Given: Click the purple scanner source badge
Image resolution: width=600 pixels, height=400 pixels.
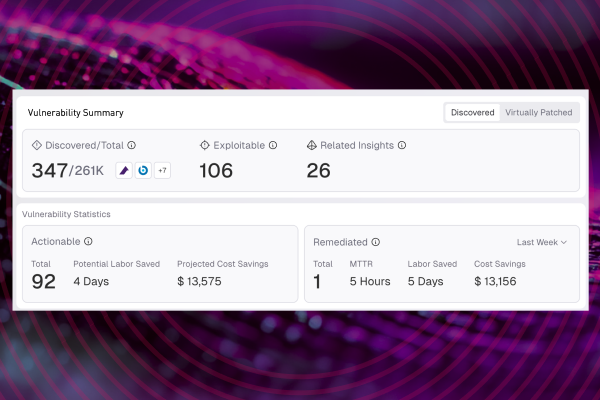Looking at the screenshot, I should [x=124, y=171].
